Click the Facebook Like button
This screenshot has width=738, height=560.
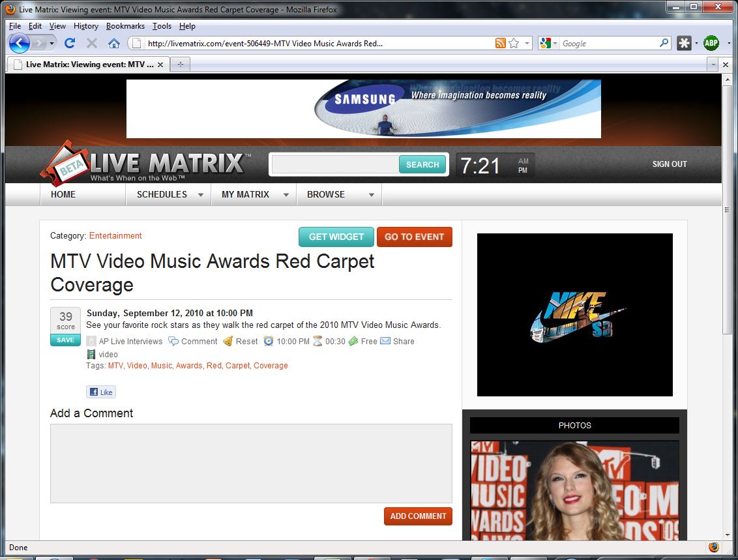click(101, 392)
